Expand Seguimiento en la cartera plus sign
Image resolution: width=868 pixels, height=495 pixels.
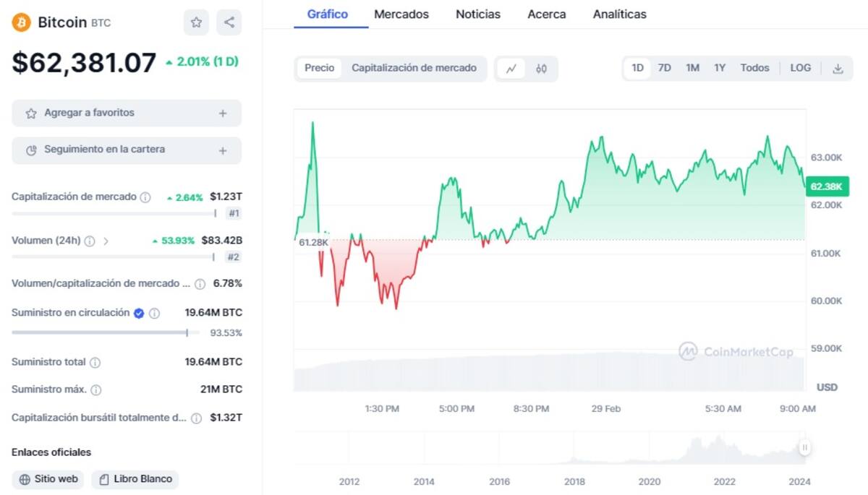pyautogui.click(x=223, y=150)
